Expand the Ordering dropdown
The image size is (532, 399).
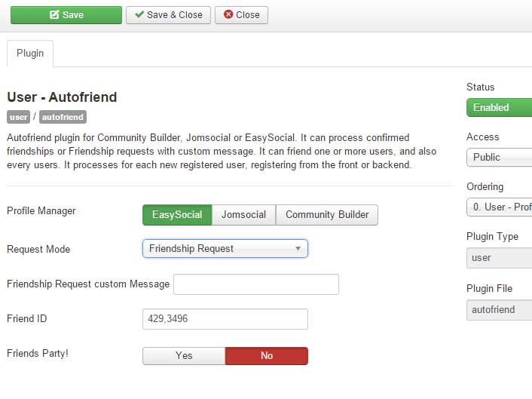tap(499, 207)
